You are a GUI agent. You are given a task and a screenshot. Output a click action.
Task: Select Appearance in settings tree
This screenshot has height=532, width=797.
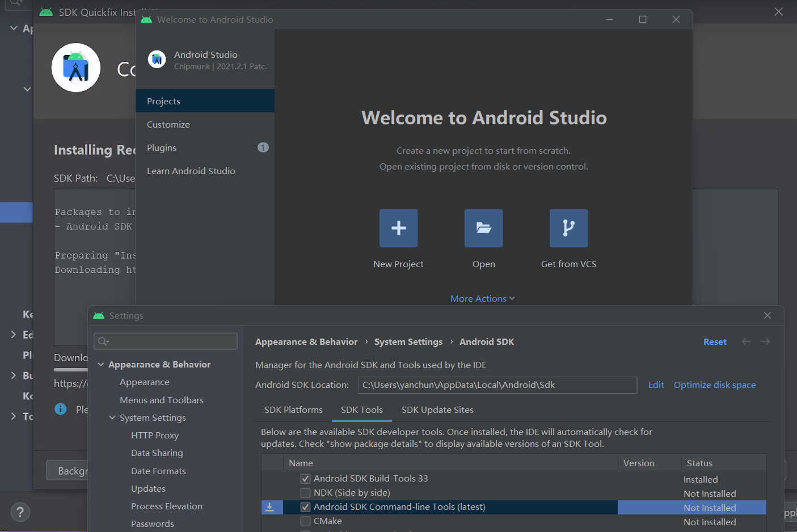[145, 382]
